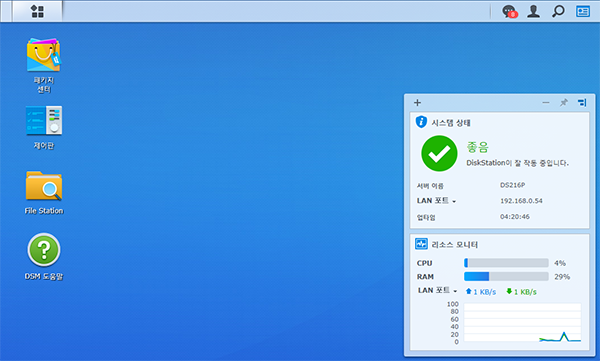
Task: Click the CPU 4% value
Action: [560, 263]
